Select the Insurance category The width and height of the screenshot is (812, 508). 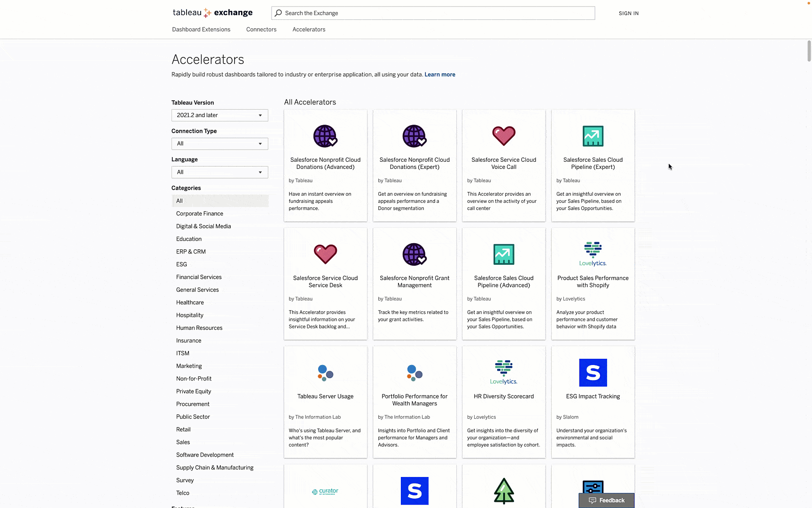tap(188, 341)
